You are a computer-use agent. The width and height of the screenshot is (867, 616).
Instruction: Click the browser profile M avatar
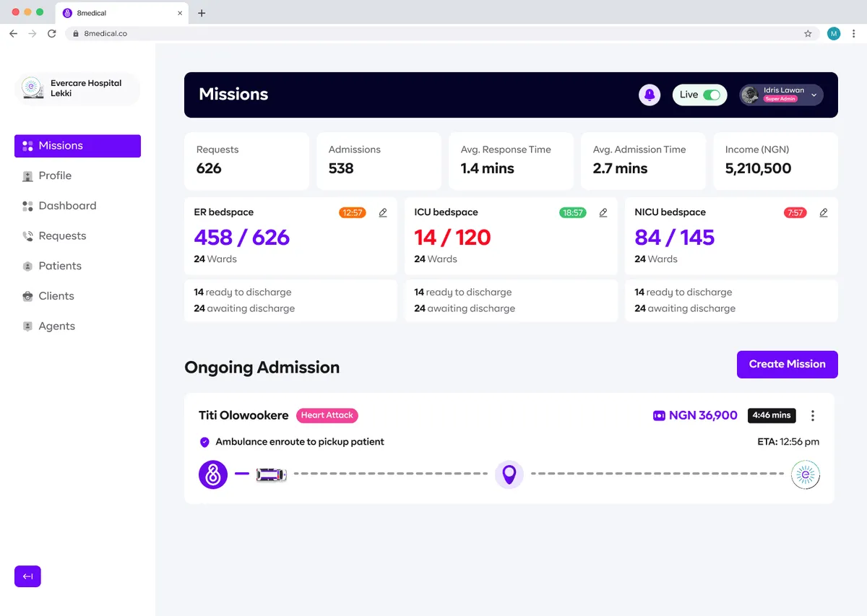834,33
